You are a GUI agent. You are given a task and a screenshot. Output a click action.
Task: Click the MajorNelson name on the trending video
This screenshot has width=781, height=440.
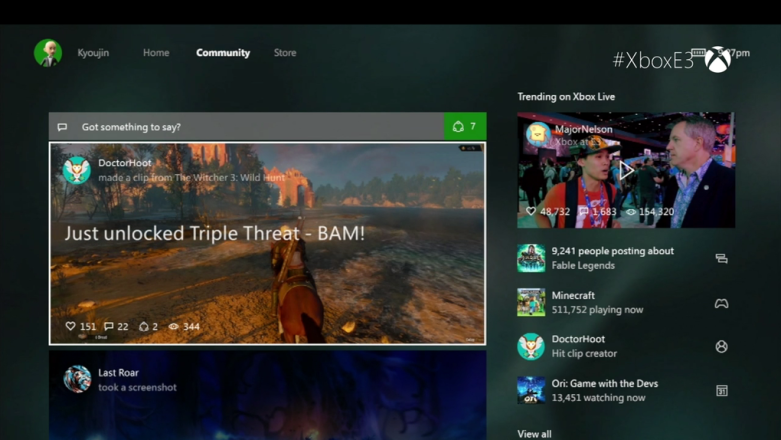pyautogui.click(x=584, y=129)
